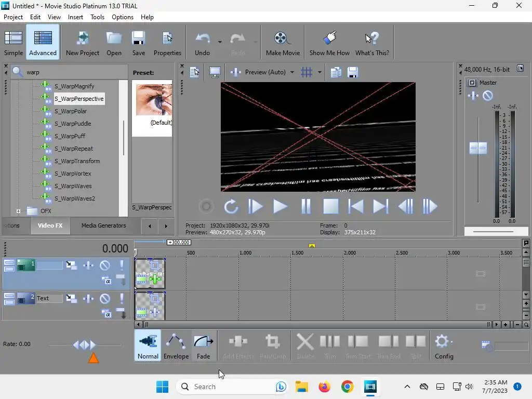Open the Config dropdown
This screenshot has height=399, width=532.
(x=444, y=345)
